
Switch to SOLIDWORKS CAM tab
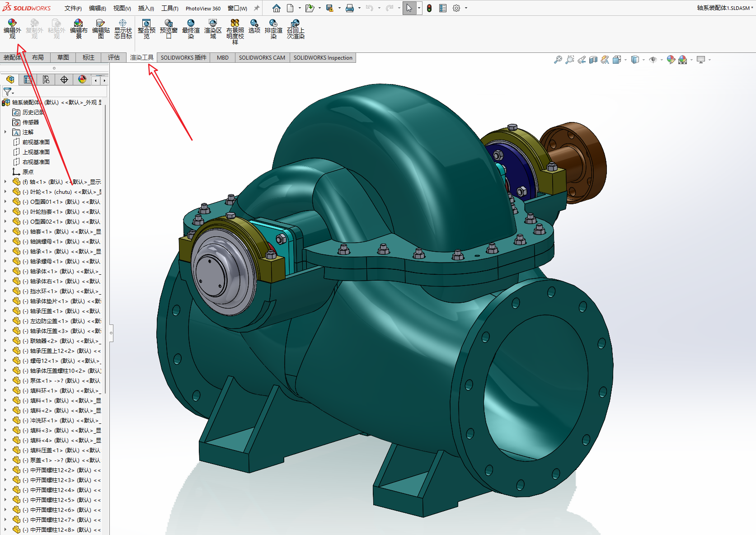tap(262, 57)
